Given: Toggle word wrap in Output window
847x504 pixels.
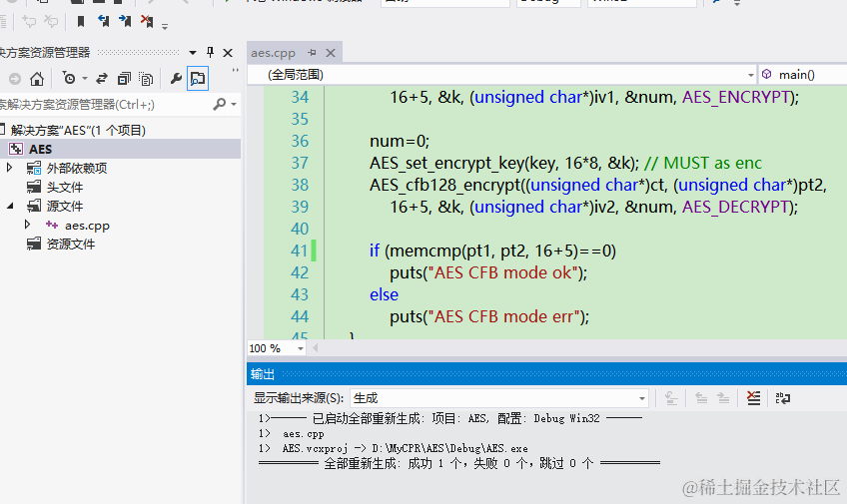Looking at the screenshot, I should 783,398.
